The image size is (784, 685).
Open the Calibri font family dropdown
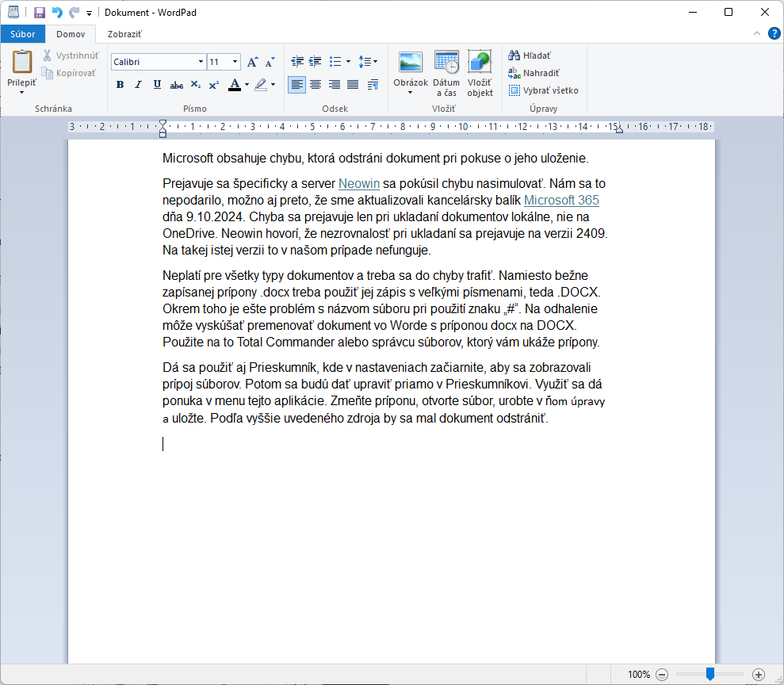point(201,62)
